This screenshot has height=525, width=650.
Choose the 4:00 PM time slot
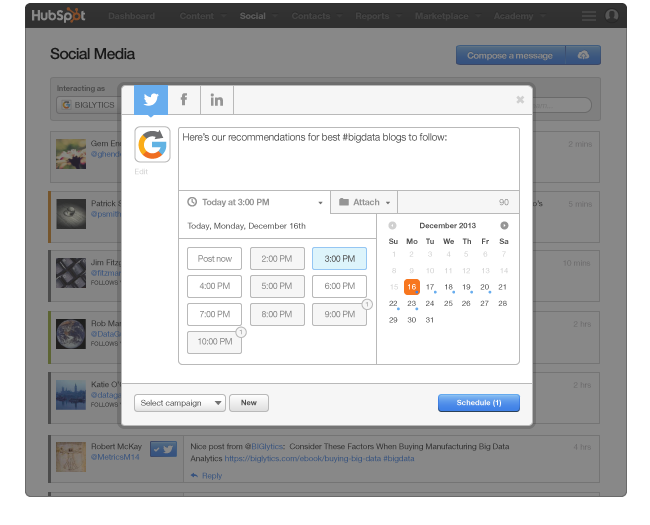[215, 287]
